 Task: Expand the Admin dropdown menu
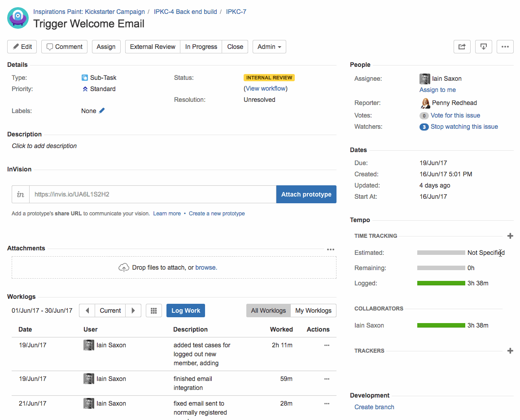pos(269,47)
